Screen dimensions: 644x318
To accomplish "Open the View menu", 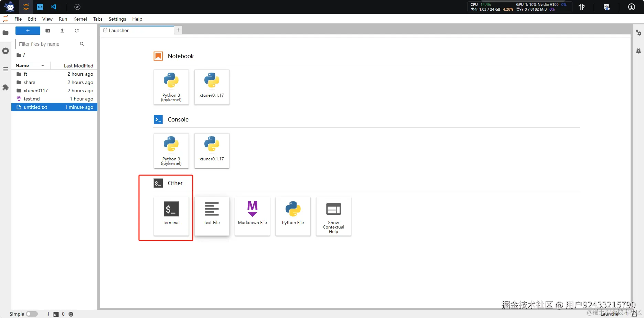I will pos(47,19).
